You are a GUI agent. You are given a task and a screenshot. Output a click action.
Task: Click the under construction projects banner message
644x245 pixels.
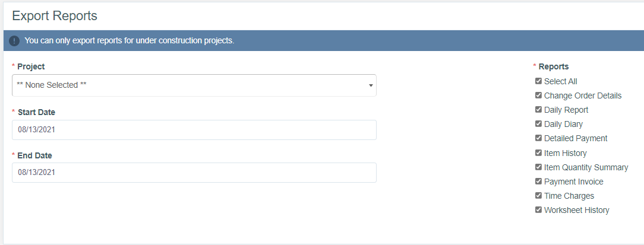130,41
